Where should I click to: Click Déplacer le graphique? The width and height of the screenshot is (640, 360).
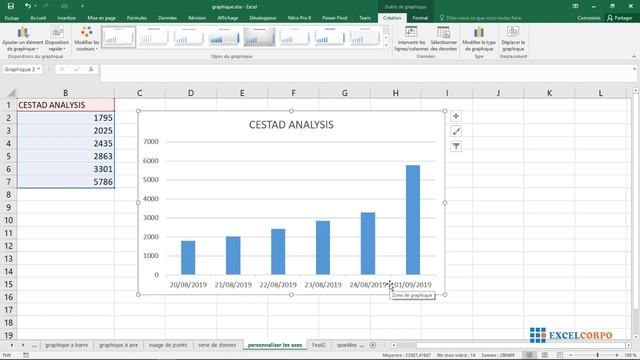click(x=513, y=39)
